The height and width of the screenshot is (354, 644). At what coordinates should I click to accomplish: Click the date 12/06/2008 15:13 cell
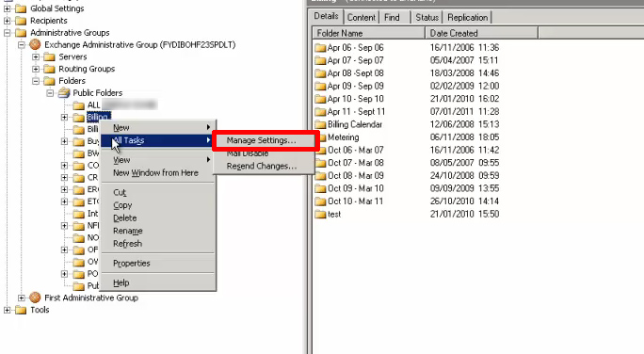(x=464, y=124)
